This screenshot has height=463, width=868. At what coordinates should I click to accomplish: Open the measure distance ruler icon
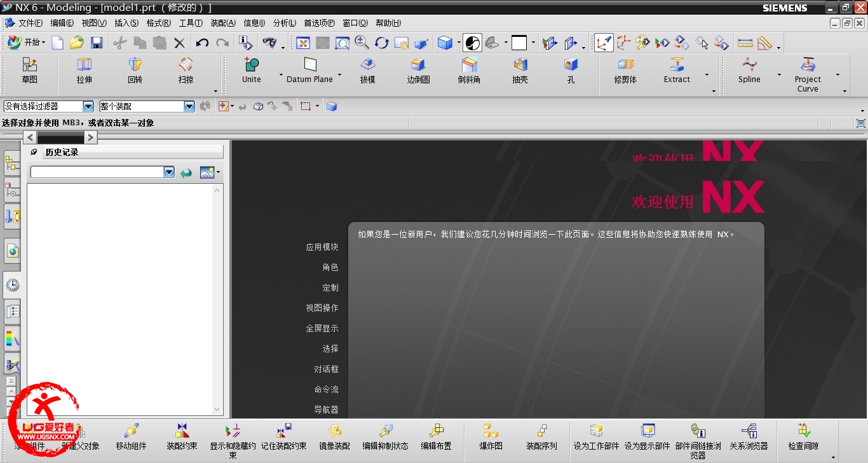[x=745, y=43]
